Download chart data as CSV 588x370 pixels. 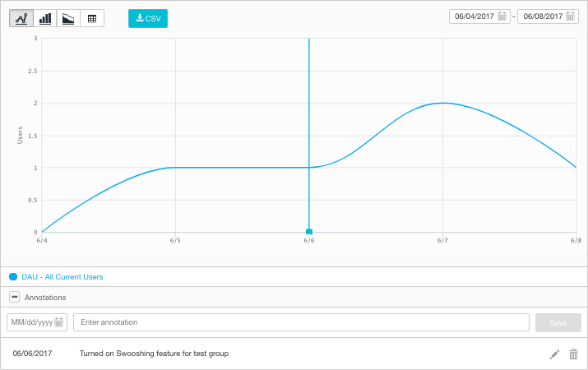point(148,18)
